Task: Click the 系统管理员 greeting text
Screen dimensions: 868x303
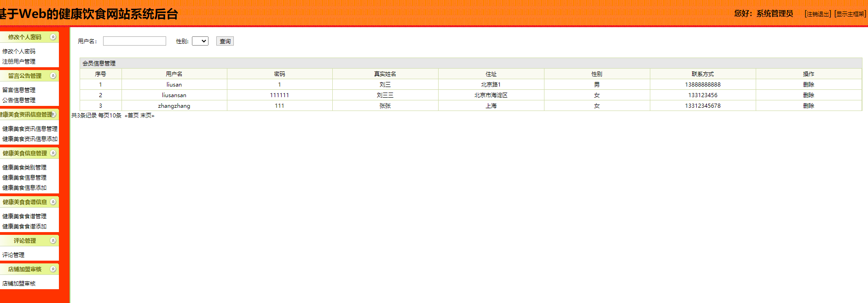Action: click(775, 14)
